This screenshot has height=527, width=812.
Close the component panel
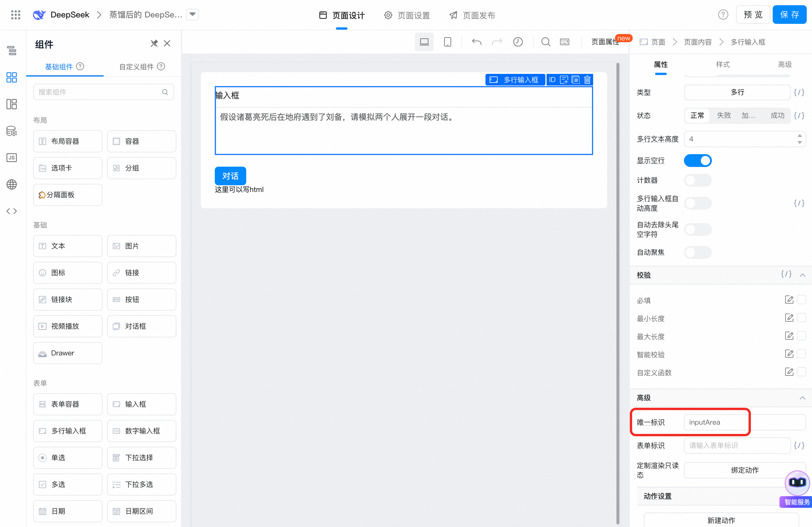(167, 43)
